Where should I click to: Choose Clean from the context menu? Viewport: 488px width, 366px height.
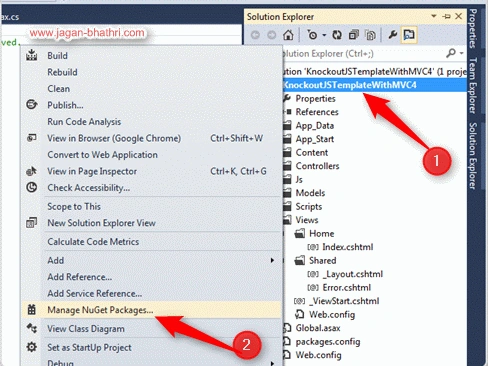click(152, 89)
